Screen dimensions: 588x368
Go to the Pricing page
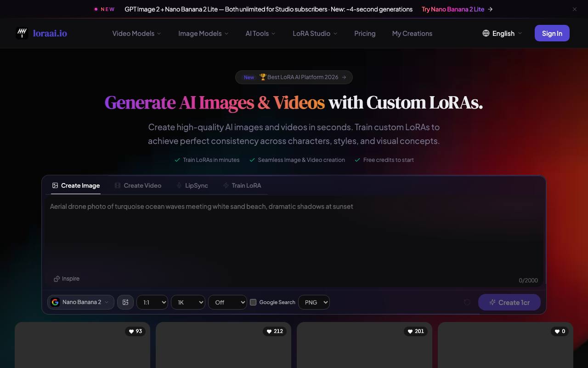click(365, 34)
